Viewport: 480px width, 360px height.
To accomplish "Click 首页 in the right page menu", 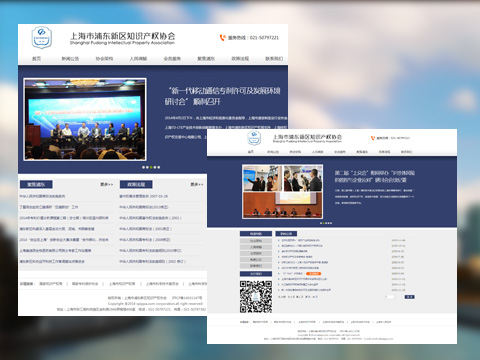I will coord(251,152).
